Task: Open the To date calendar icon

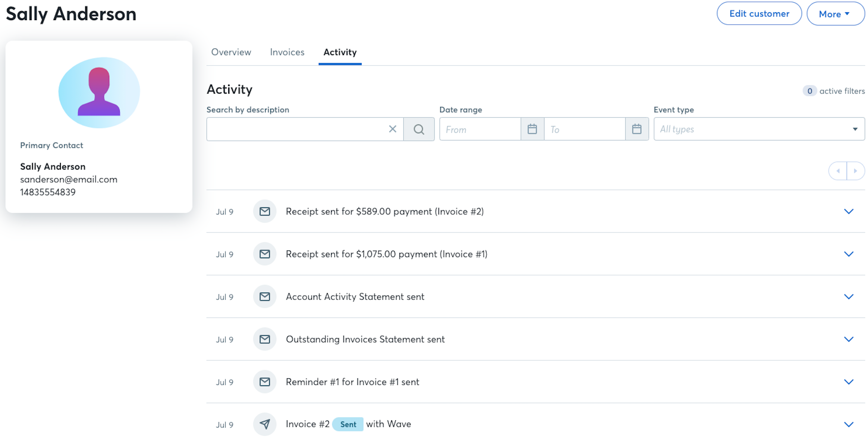Action: [x=636, y=129]
